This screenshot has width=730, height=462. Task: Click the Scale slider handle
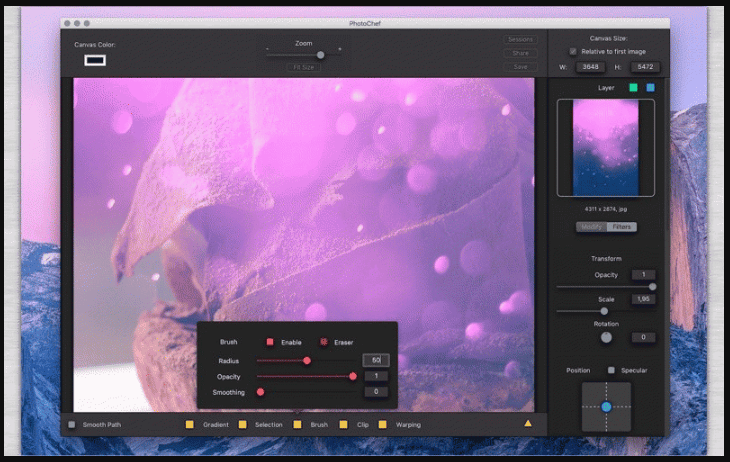point(604,311)
